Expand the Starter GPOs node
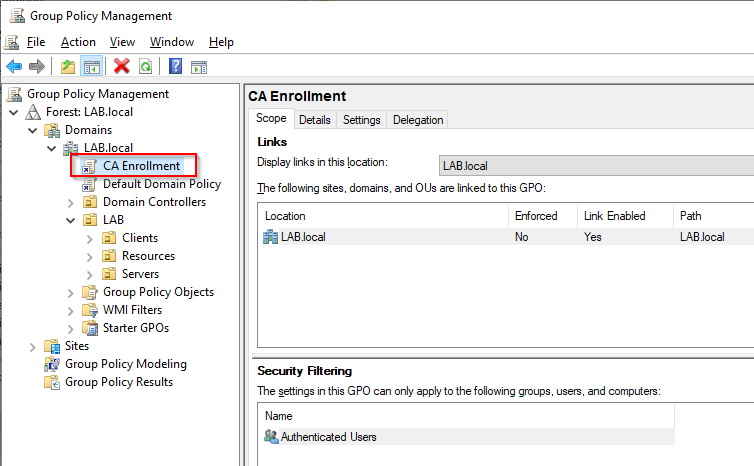The height and width of the screenshot is (466, 754). 71,329
